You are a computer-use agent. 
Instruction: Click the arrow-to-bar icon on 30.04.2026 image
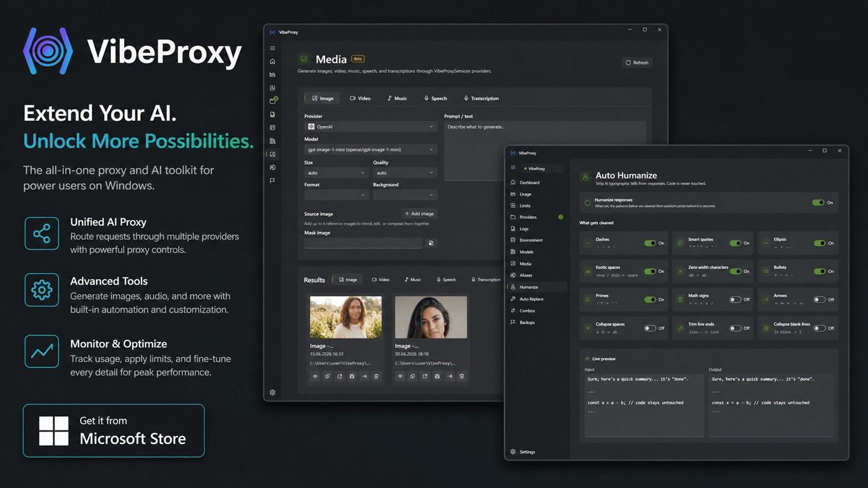[x=449, y=376]
